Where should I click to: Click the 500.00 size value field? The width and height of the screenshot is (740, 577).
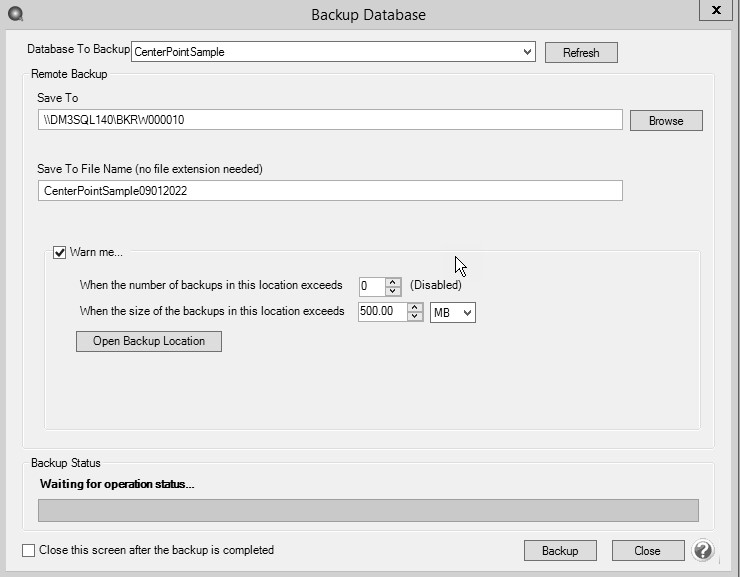pos(383,312)
